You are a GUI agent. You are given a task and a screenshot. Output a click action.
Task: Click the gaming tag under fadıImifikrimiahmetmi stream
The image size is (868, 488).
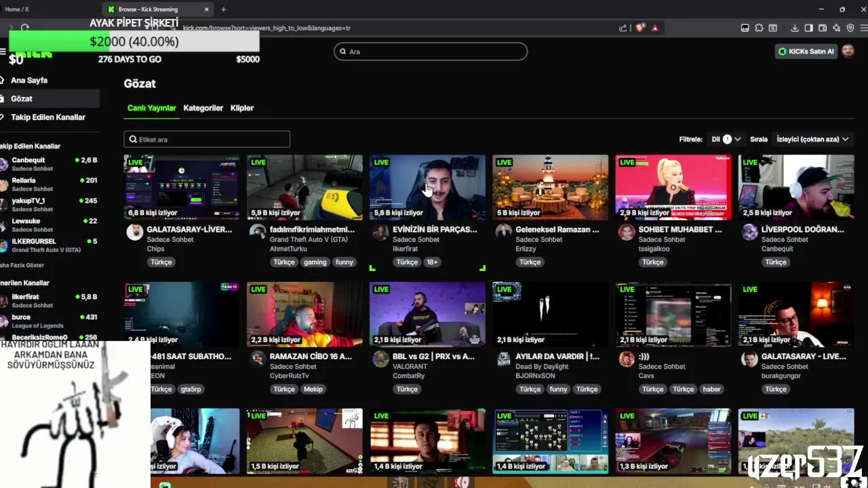click(x=315, y=262)
